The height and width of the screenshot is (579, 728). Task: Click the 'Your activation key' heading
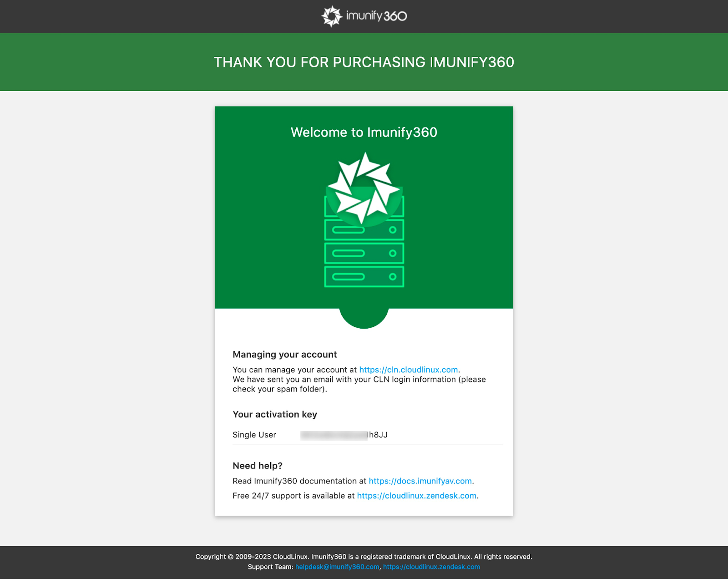tap(275, 414)
